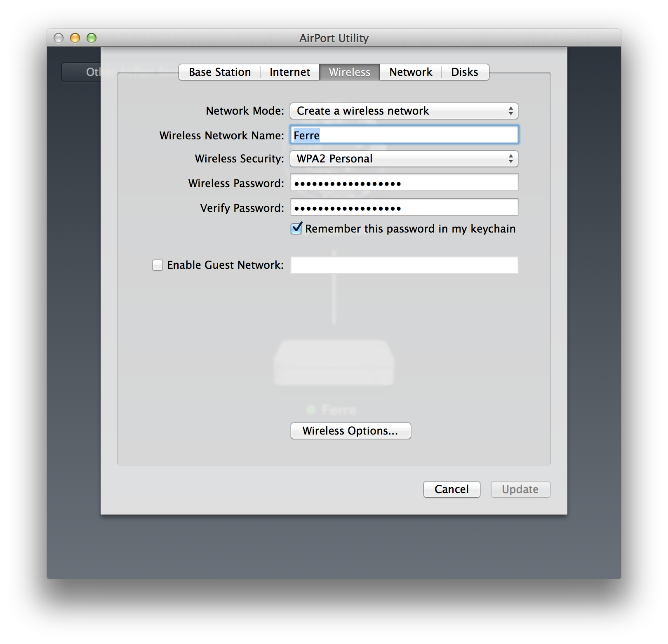Click the guest network name field
The image size is (668, 644).
point(404,265)
